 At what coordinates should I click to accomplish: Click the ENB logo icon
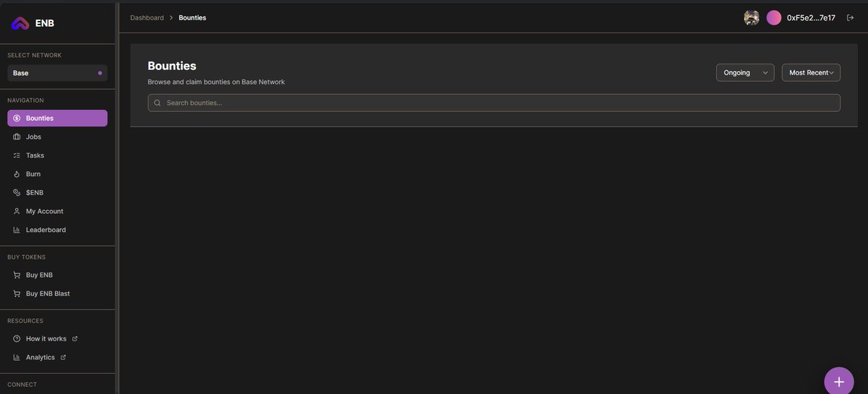pyautogui.click(x=20, y=23)
